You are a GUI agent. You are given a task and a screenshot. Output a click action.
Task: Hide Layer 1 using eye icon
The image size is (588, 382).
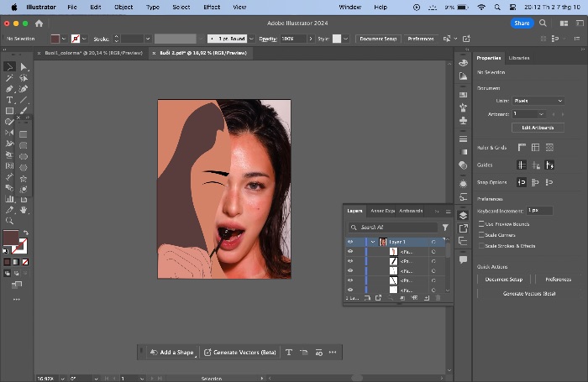pos(350,242)
